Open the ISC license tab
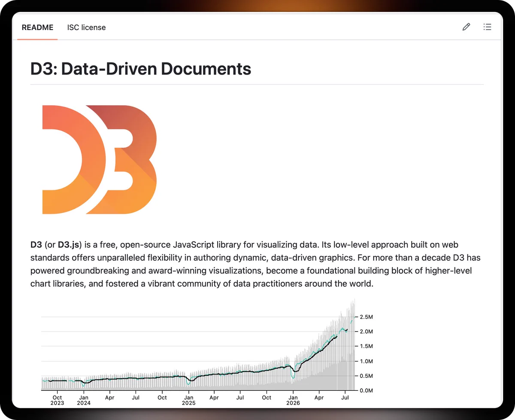 86,27
